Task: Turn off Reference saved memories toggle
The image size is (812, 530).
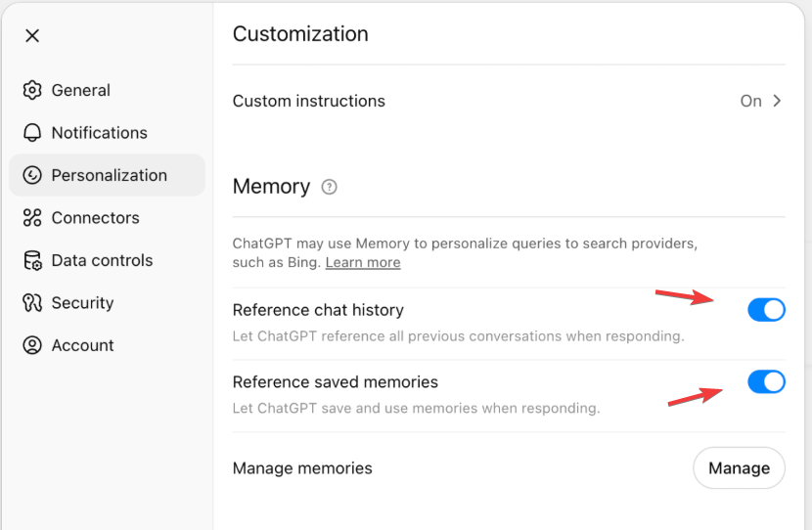Action: point(766,382)
